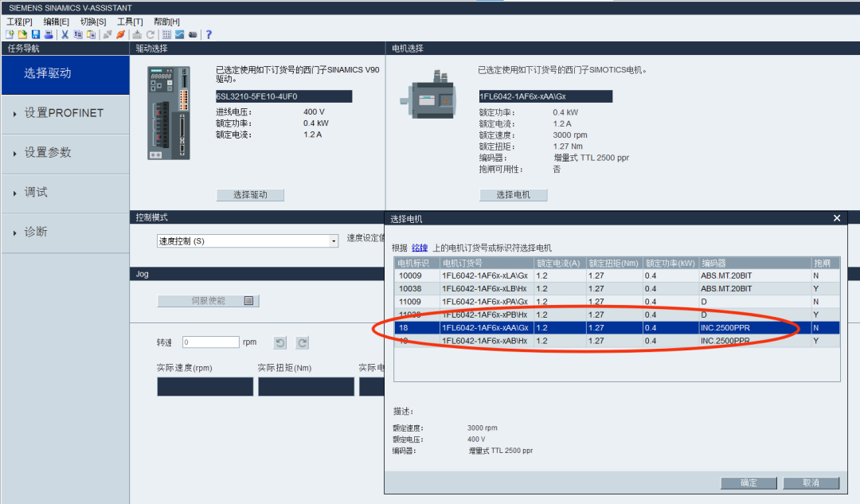
Task: Confirm motor selection with 确定
Action: (748, 483)
